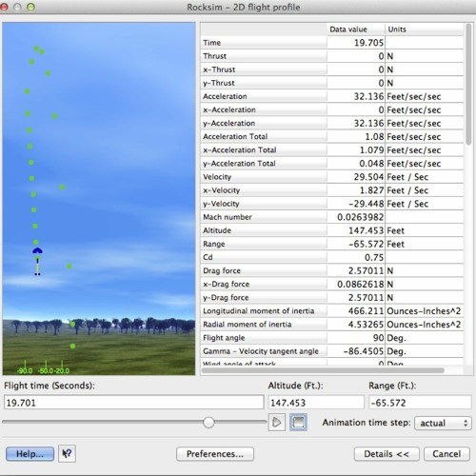Select the Velocity row label
The image size is (476, 476).
point(217,177)
